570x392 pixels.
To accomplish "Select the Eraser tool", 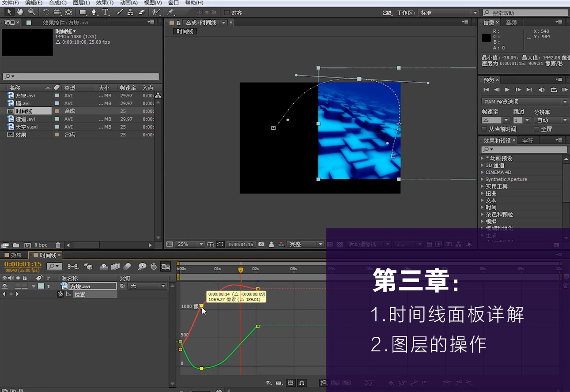I will (x=142, y=12).
